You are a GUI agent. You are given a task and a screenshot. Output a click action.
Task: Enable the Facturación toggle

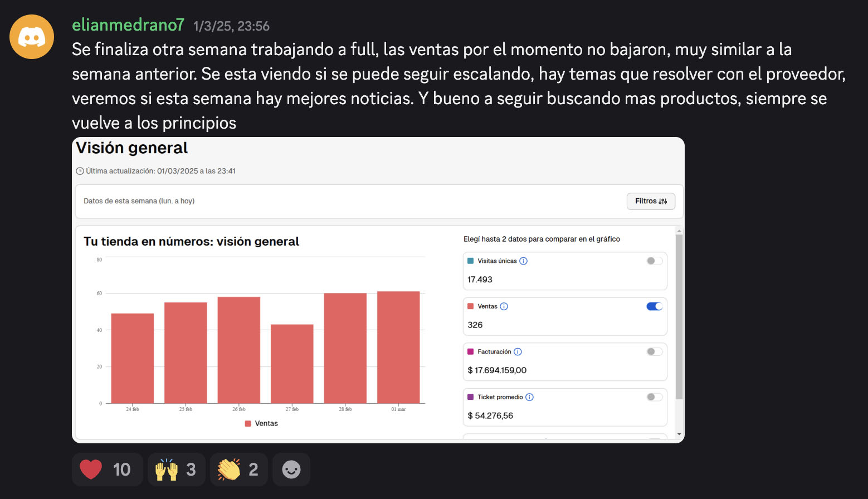click(654, 352)
